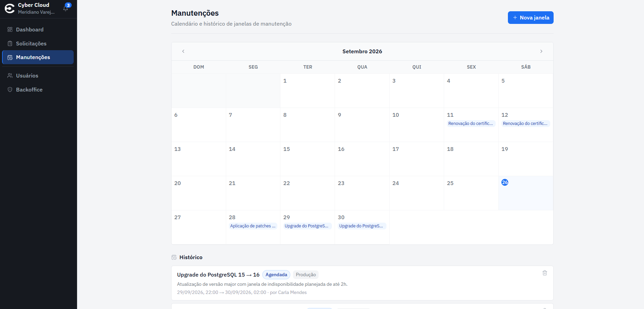Open Renovação do certificado event on day 12

(x=526, y=124)
